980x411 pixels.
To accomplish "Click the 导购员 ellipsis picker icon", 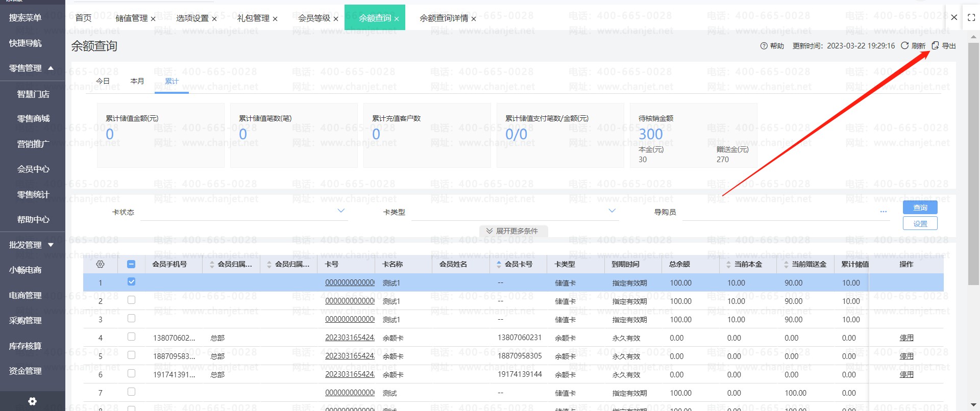I will pyautogui.click(x=883, y=212).
